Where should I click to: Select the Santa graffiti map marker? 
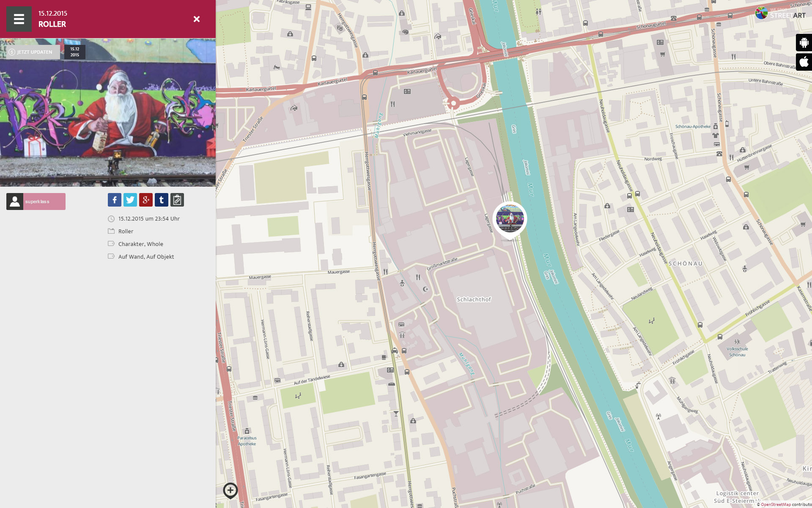pyautogui.click(x=510, y=218)
